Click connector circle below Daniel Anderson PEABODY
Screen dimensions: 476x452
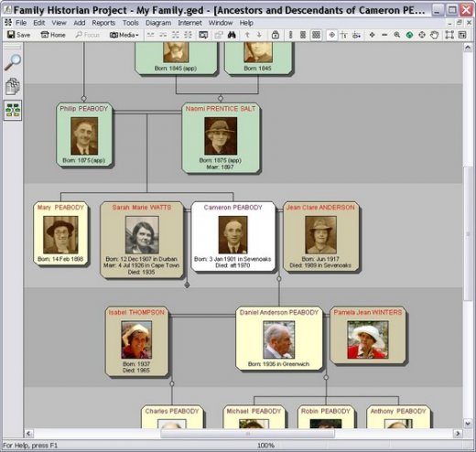pos(326,378)
